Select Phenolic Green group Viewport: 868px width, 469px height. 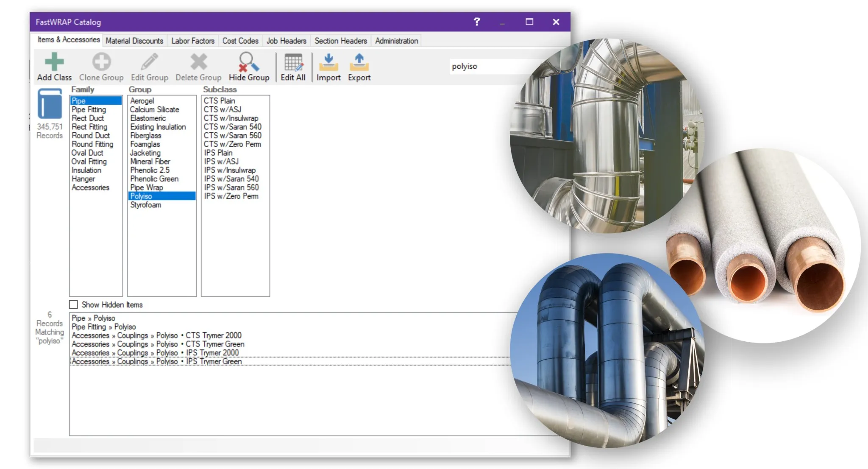pos(162,179)
